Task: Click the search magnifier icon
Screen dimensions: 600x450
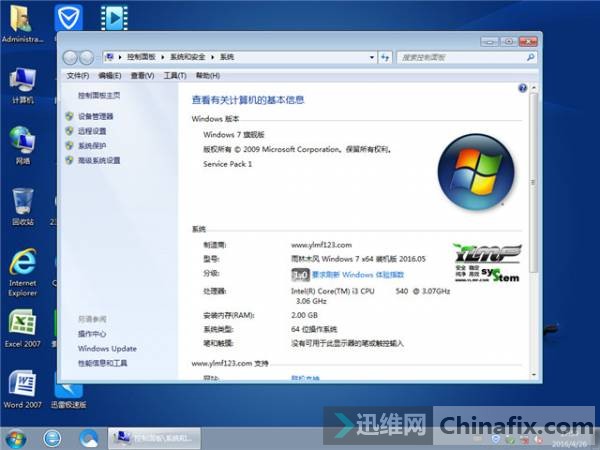Action: (x=530, y=57)
